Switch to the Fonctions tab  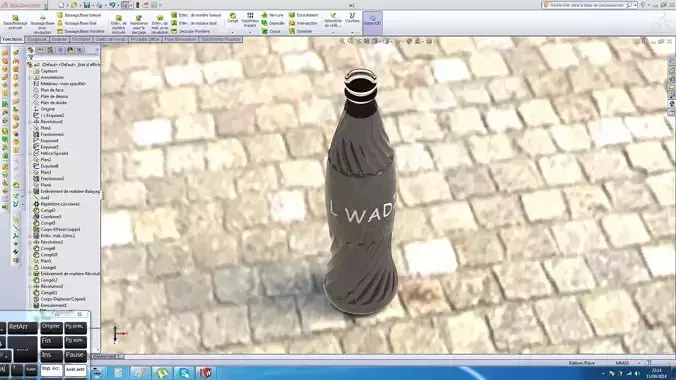12,39
